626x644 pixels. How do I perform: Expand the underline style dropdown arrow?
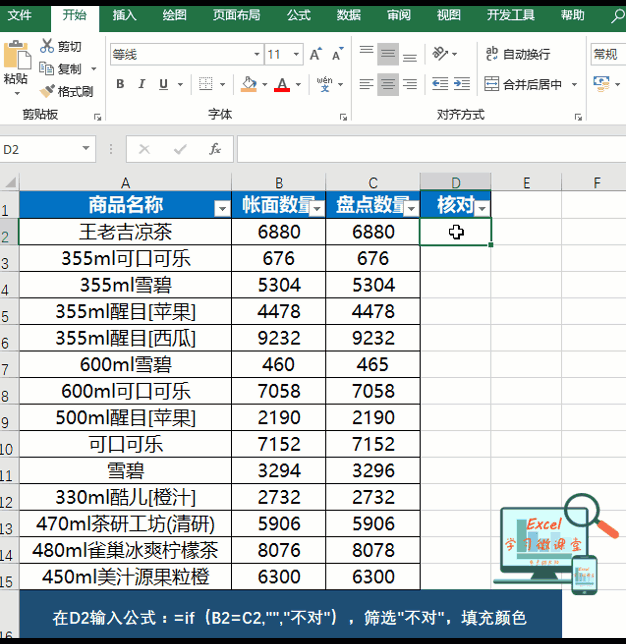(x=180, y=84)
